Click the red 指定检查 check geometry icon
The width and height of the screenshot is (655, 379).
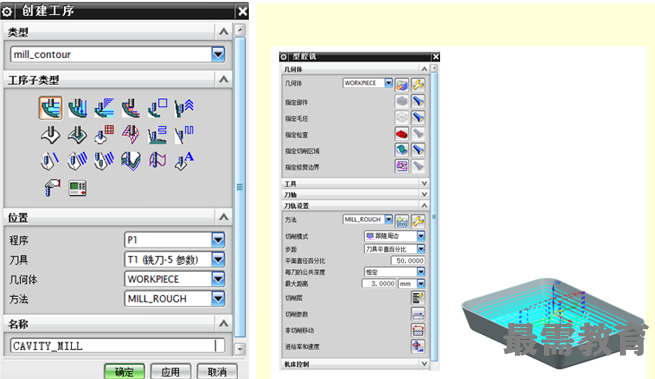(x=402, y=134)
